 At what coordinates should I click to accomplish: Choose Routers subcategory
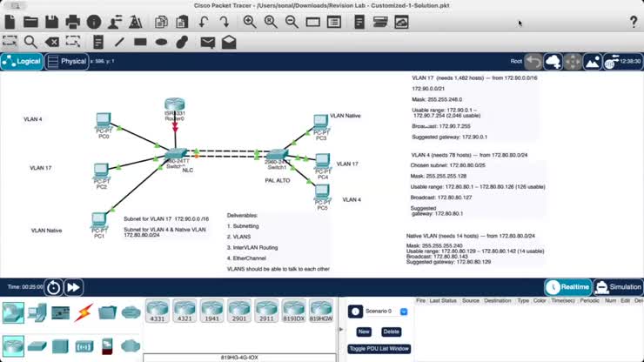click(x=13, y=346)
